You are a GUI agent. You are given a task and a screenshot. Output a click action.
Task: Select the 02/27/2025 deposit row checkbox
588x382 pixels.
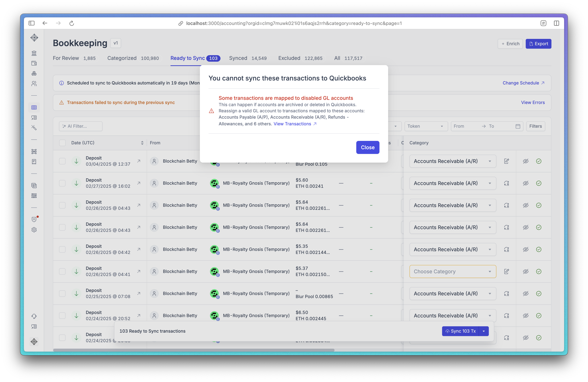pyautogui.click(x=62, y=183)
